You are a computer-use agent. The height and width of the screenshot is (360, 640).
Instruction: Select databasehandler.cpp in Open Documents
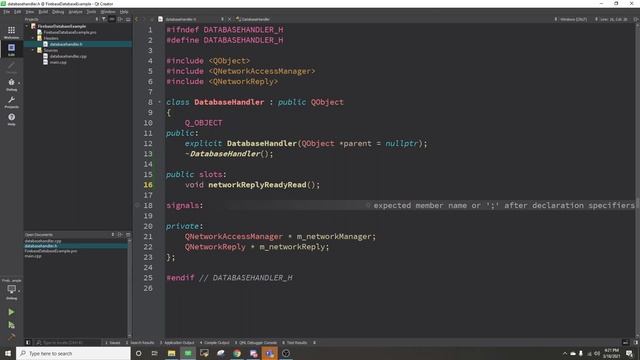(x=43, y=241)
